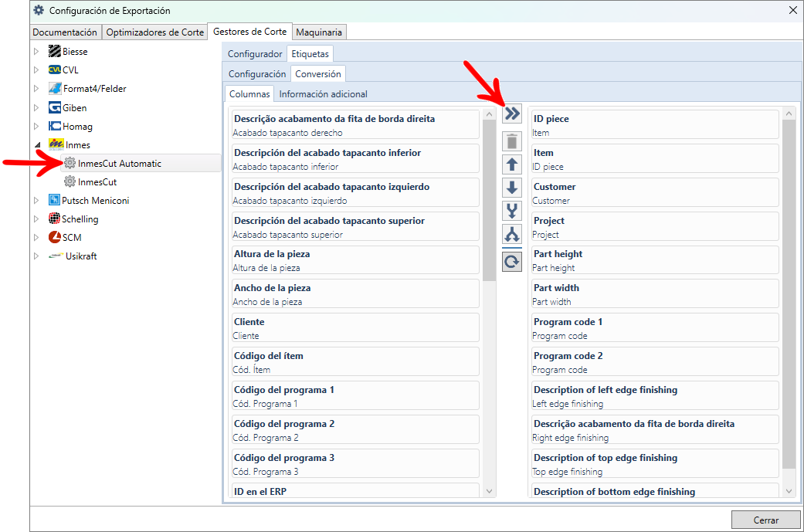Select the Cliente column item

(355, 328)
